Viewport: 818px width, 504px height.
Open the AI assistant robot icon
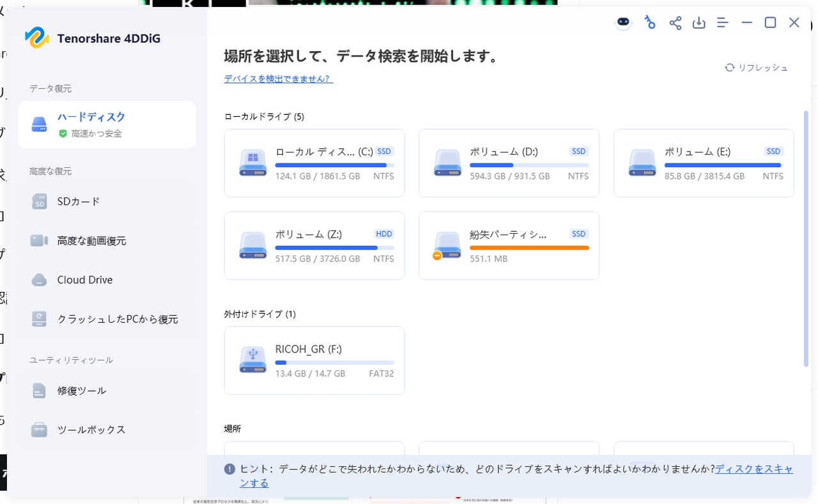(623, 22)
